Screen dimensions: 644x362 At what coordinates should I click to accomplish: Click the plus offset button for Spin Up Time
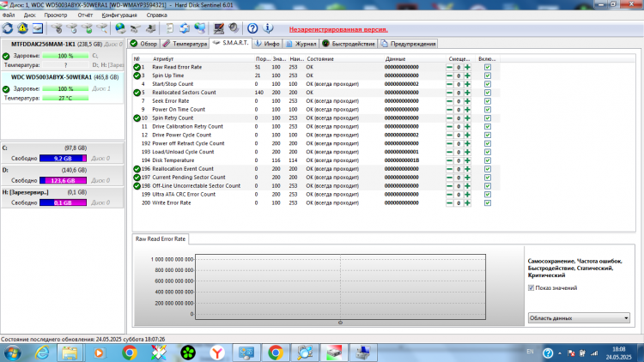point(467,75)
